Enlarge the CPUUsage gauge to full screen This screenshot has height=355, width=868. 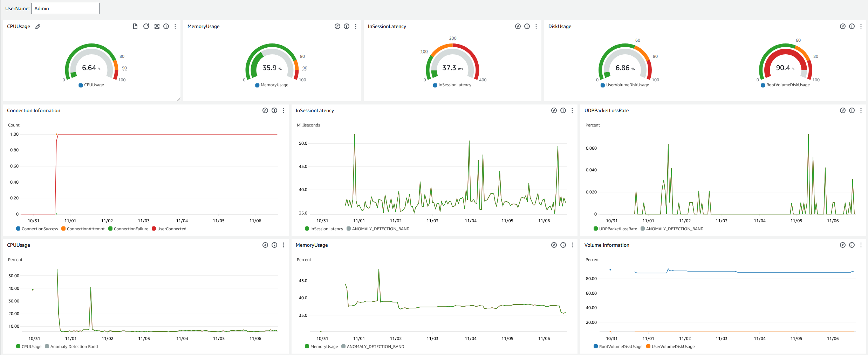coord(157,26)
